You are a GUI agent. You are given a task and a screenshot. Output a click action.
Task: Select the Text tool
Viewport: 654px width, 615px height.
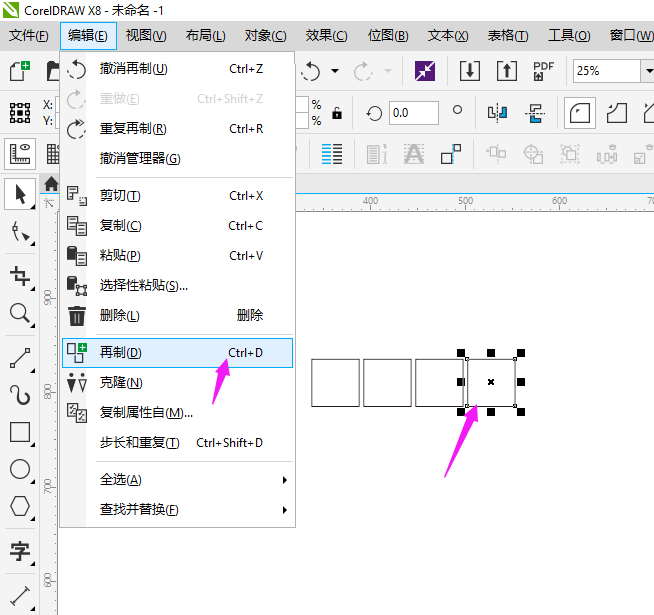pos(20,551)
